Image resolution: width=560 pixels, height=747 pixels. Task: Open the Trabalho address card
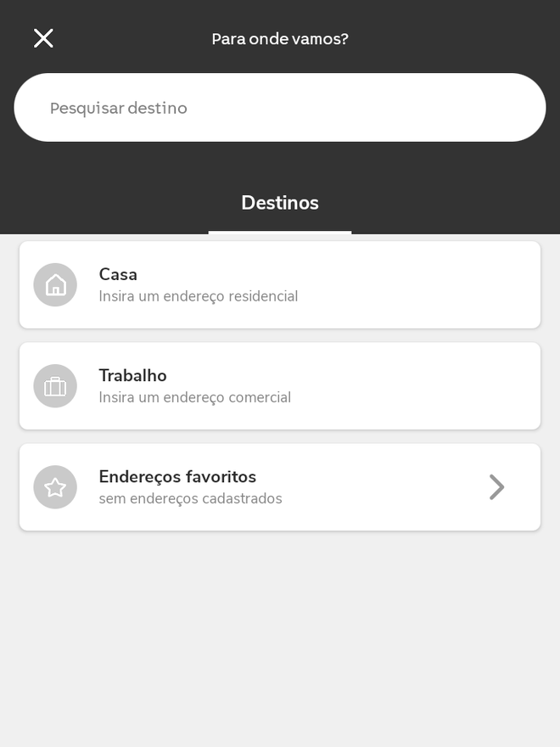click(280, 386)
